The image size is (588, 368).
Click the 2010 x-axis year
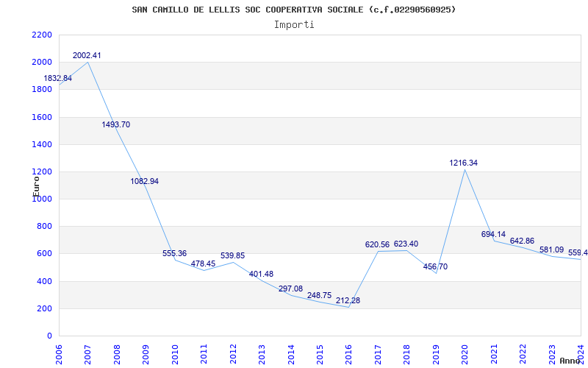pos(175,355)
